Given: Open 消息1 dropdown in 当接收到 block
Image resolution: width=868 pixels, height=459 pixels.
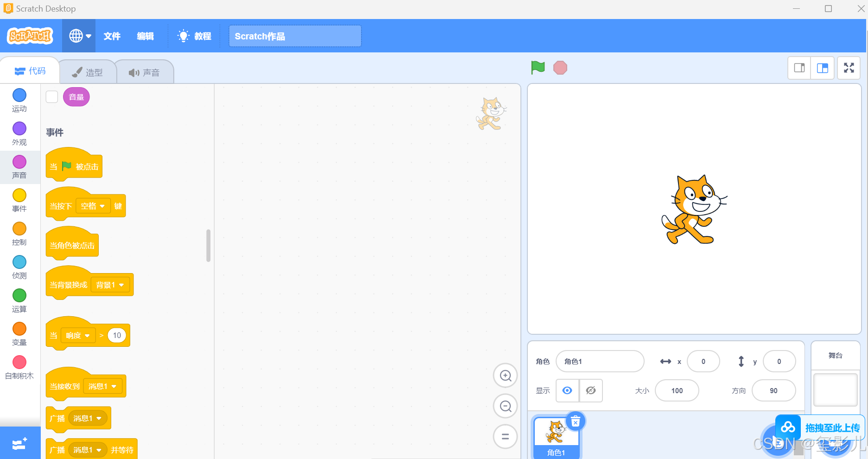Looking at the screenshot, I should tap(102, 386).
